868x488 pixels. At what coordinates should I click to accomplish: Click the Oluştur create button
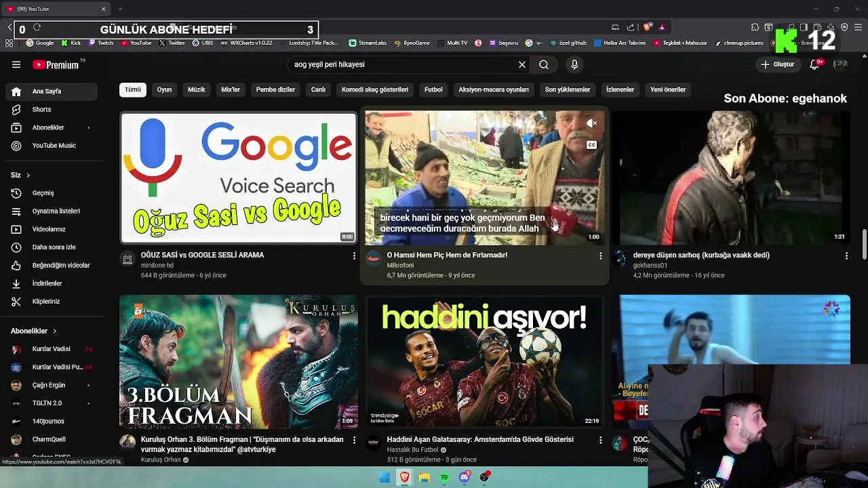tap(777, 64)
